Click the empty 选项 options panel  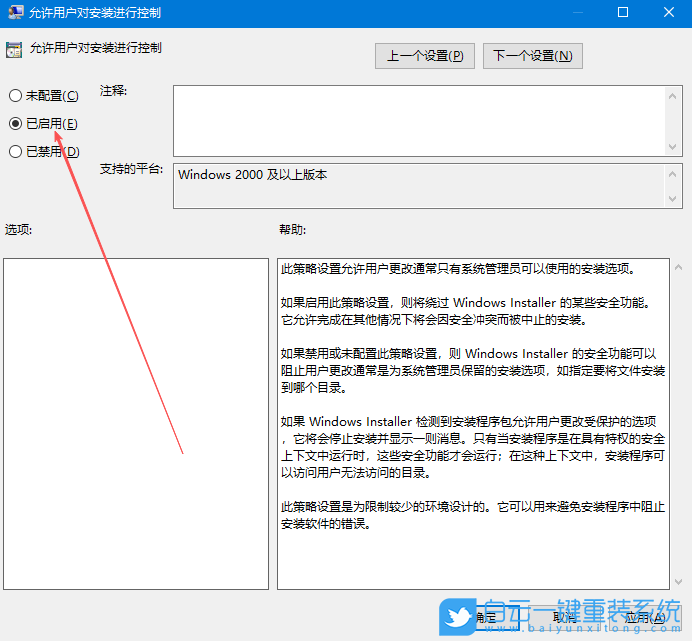[136, 424]
